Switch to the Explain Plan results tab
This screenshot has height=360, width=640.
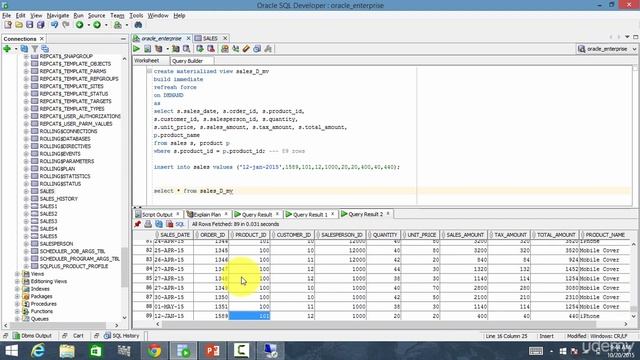tap(207, 214)
